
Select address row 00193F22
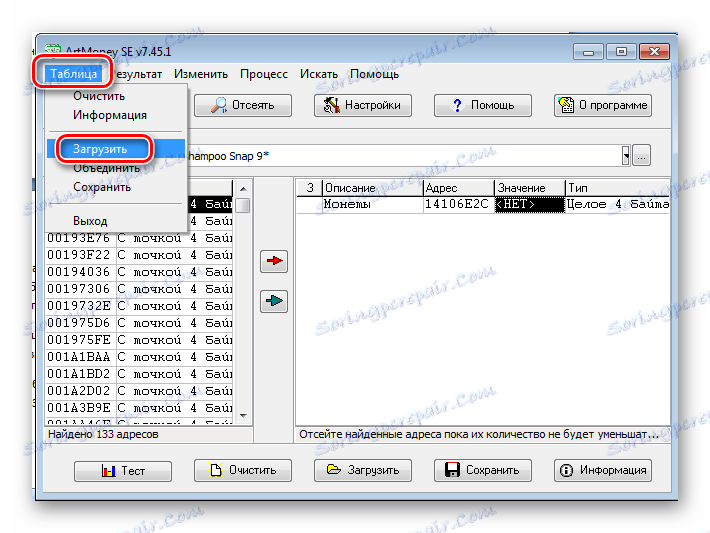pos(139,255)
